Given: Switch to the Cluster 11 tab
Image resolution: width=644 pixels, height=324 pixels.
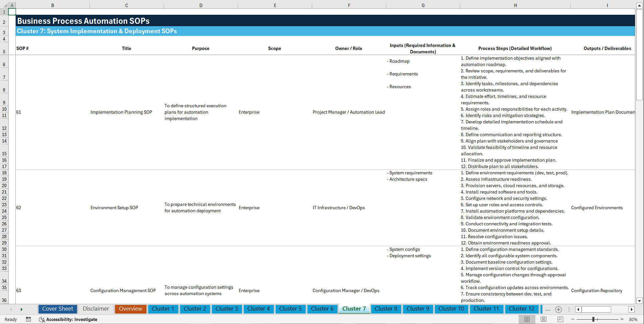Looking at the screenshot, I should 486,309.
